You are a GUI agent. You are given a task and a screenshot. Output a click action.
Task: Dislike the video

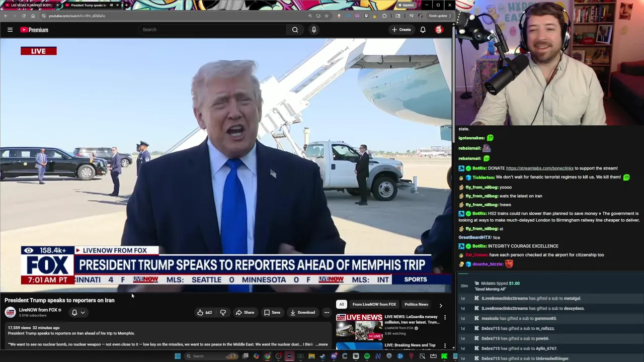point(223,312)
